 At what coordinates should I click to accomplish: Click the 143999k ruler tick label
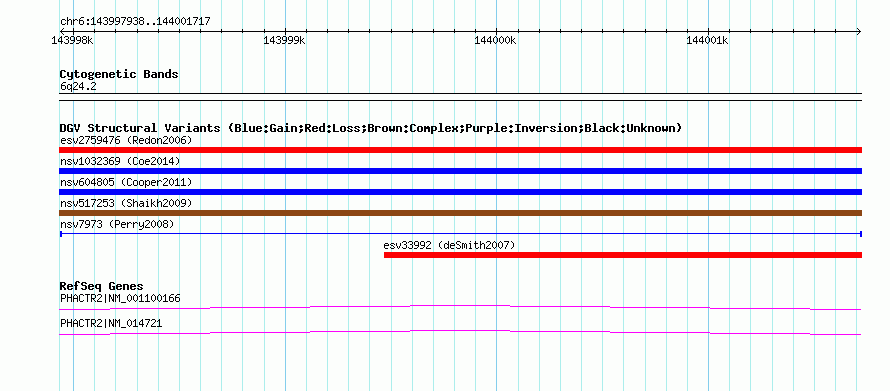coord(284,40)
